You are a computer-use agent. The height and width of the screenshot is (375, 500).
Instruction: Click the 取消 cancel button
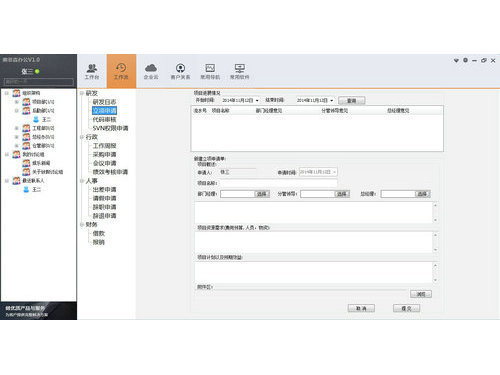click(361, 308)
